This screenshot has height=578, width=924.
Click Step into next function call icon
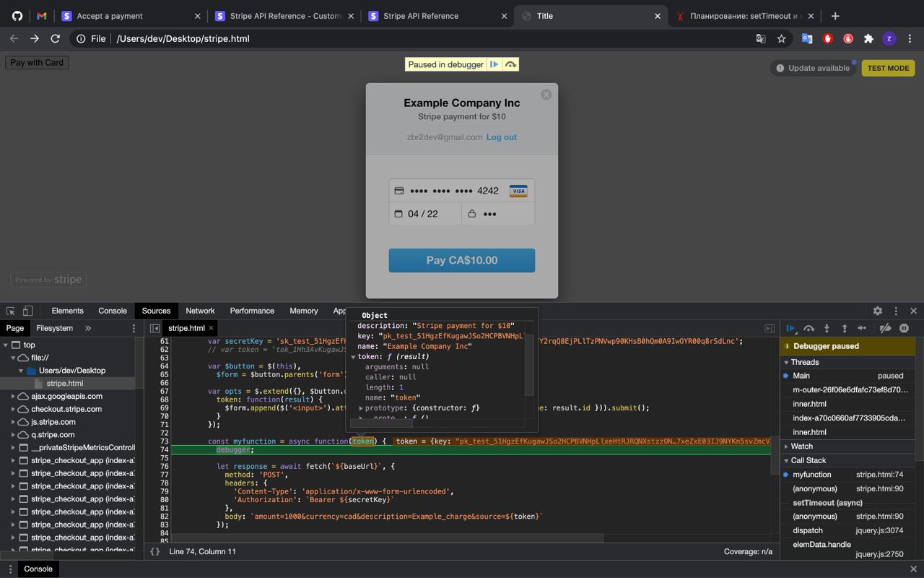point(827,329)
